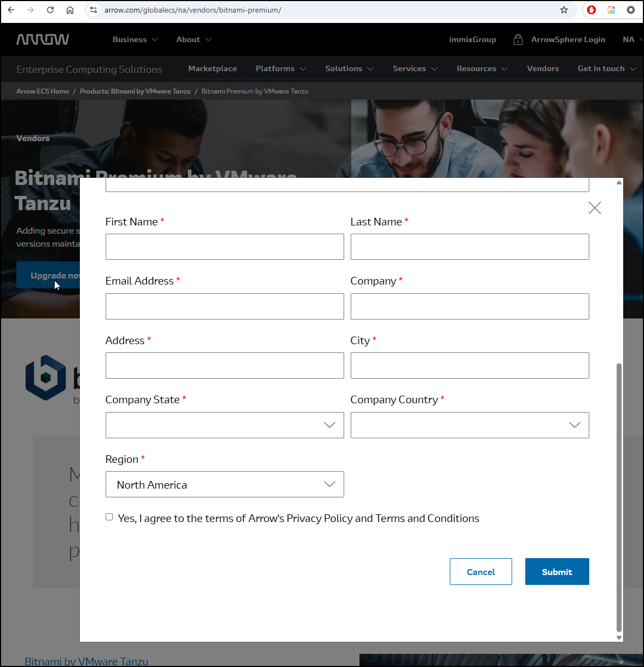Image resolution: width=644 pixels, height=667 pixels.
Task: Open Products: Bitnami by VMware Tanzu breadcrumb
Action: tap(135, 91)
